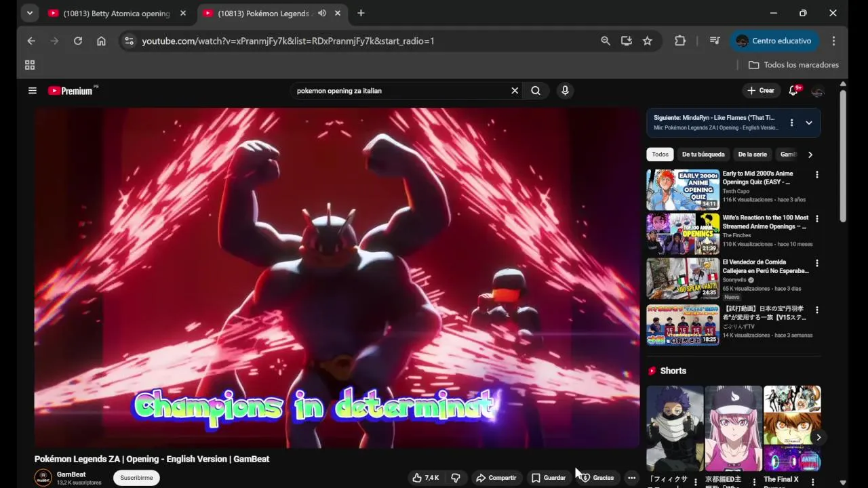Mute the Pokémon Legends tab audio
868x488 pixels.
(x=322, y=13)
